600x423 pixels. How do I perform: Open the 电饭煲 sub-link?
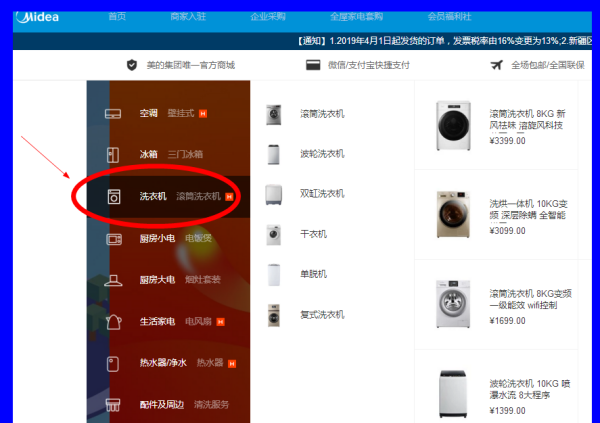click(199, 238)
